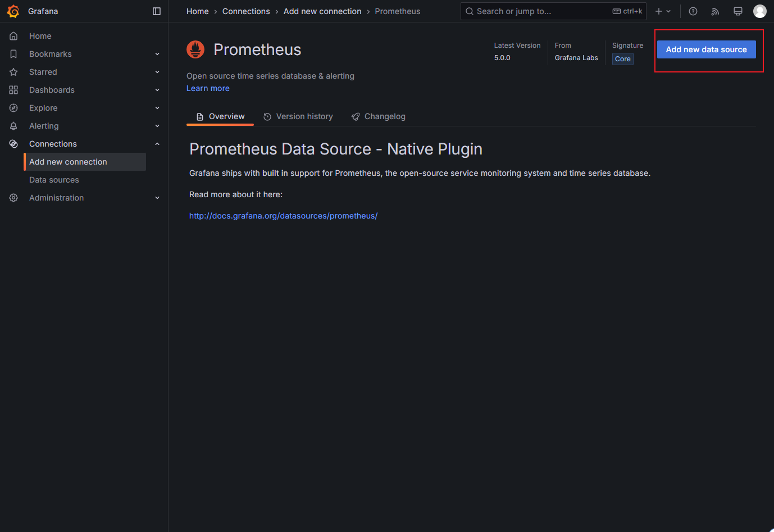This screenshot has height=532, width=774.
Task: Open the help question mark icon
Action: (693, 11)
